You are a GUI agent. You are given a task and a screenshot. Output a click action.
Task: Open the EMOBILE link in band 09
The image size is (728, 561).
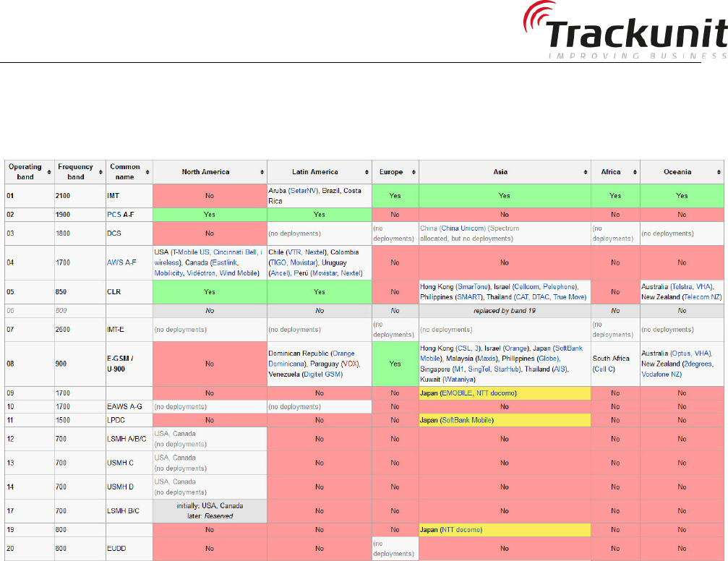(457, 393)
